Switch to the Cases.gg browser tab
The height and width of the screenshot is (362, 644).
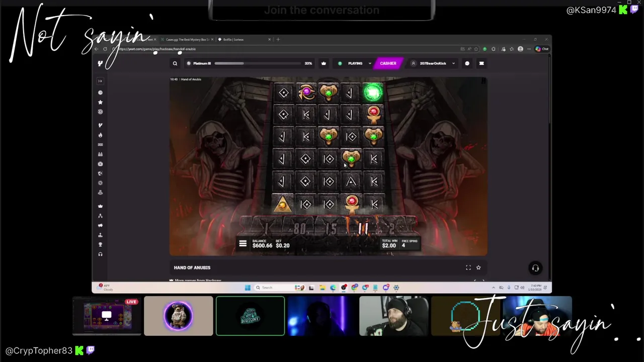click(187, 39)
